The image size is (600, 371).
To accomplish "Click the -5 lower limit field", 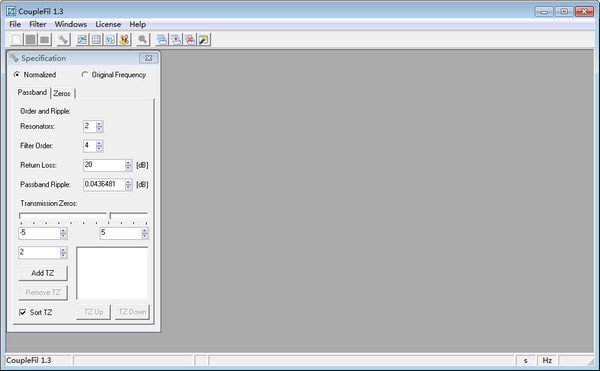I will coord(39,233).
